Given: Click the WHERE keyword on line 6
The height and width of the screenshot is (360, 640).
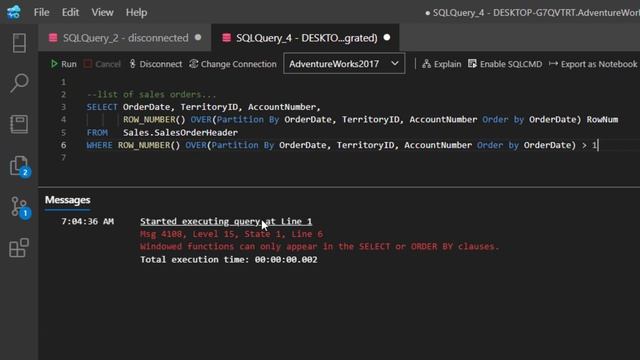Looking at the screenshot, I should point(99,145).
